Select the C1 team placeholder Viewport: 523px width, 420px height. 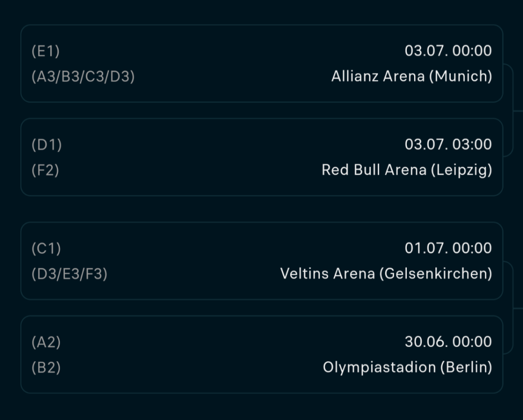coord(46,248)
